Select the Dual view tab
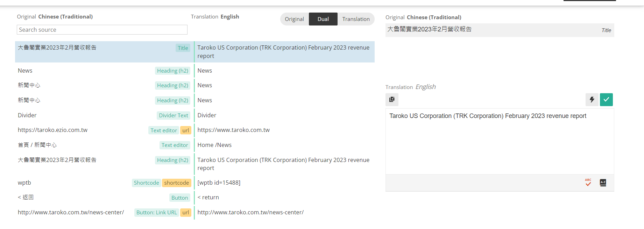The image size is (644, 229). coord(323,19)
